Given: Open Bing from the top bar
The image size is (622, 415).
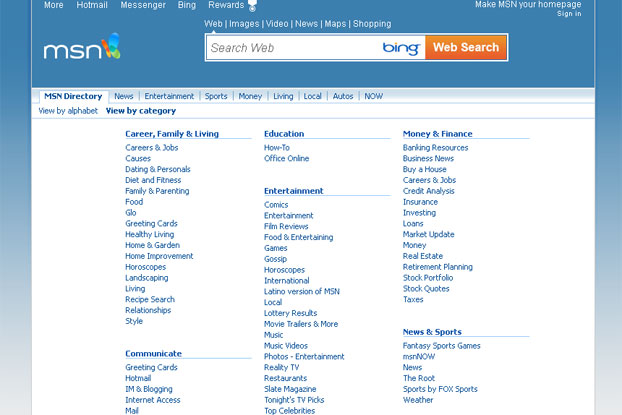Looking at the screenshot, I should coord(187,5).
